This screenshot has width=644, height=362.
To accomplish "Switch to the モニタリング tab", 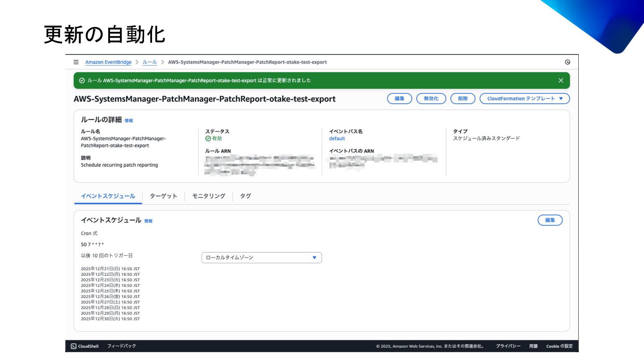I will click(209, 196).
